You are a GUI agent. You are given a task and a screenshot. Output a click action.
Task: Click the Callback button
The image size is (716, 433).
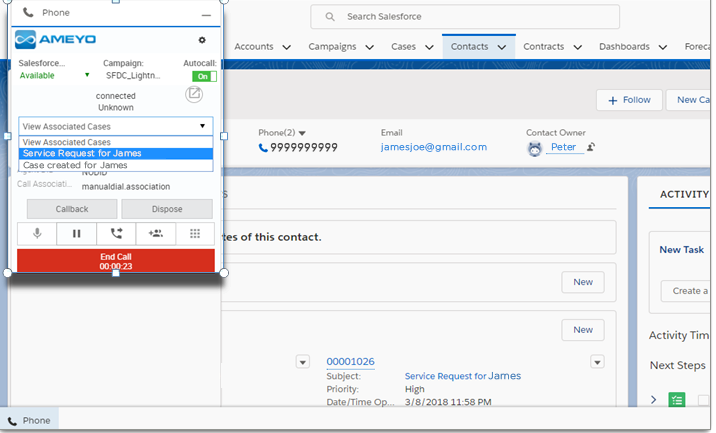tap(72, 209)
